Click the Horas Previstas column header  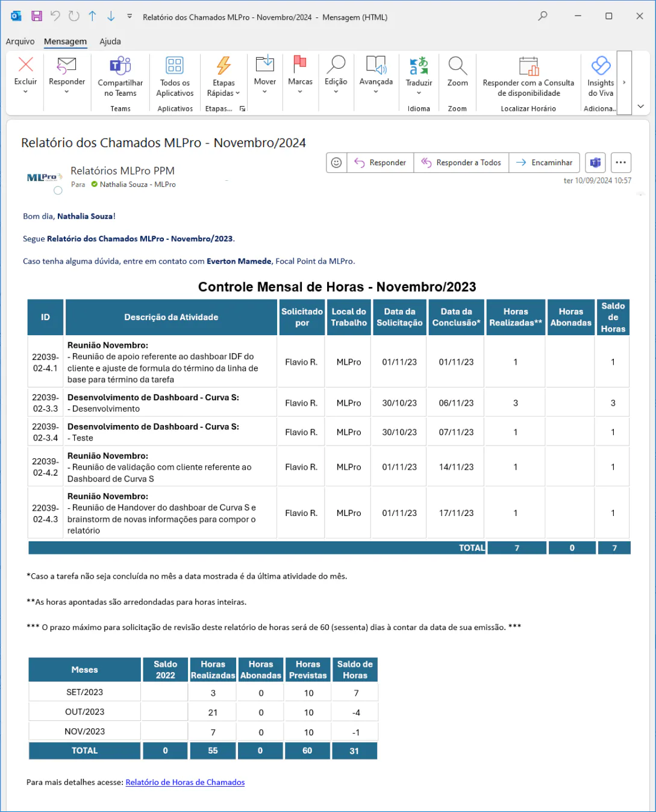[x=308, y=670]
